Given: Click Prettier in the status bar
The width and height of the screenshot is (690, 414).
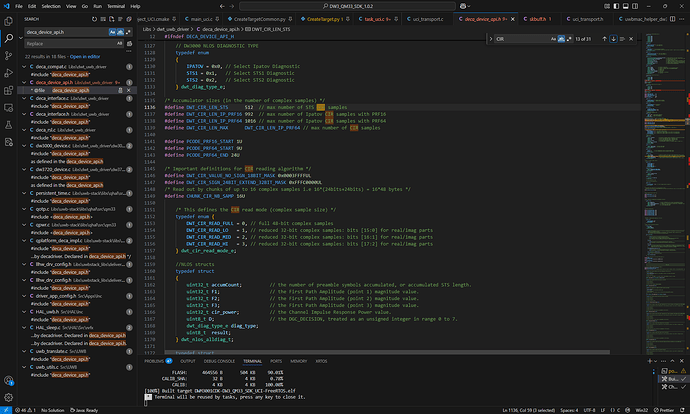Looking at the screenshot, I should click(x=665, y=410).
